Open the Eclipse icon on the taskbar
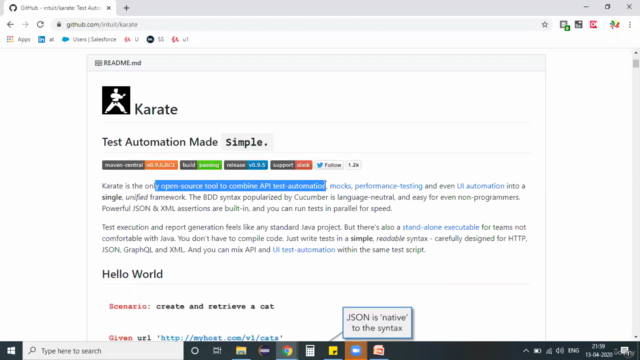 (264, 351)
